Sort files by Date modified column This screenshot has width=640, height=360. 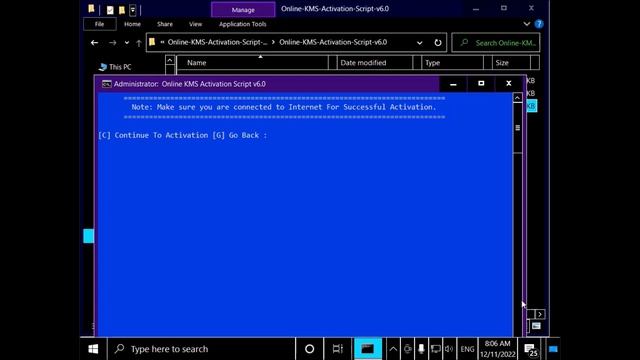pos(374,63)
